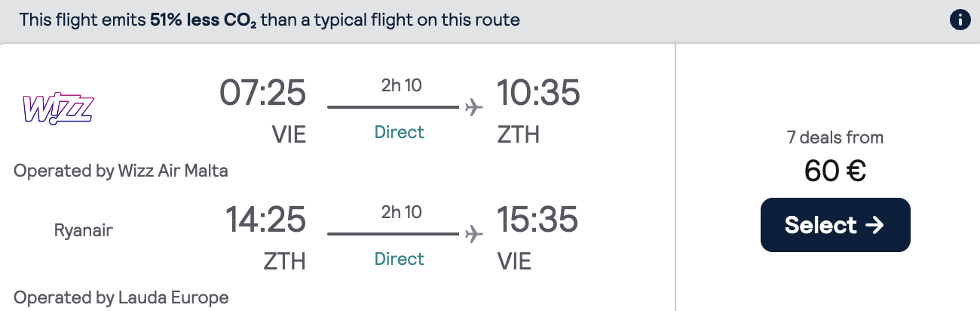Click the outbound Direct label
Screen dimensions: 980x311
pos(400,132)
